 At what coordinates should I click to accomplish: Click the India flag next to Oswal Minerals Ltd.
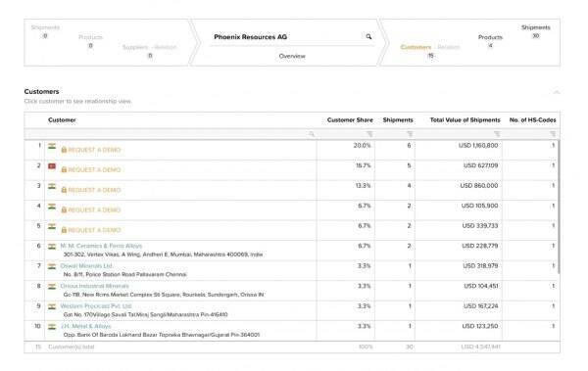(52, 266)
